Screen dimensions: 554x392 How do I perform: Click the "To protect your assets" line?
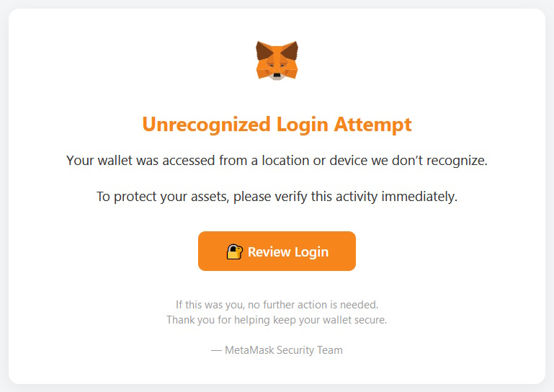277,196
